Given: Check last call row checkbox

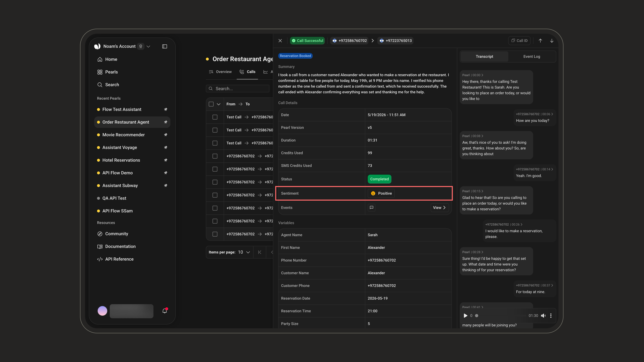Looking at the screenshot, I should pyautogui.click(x=215, y=234).
